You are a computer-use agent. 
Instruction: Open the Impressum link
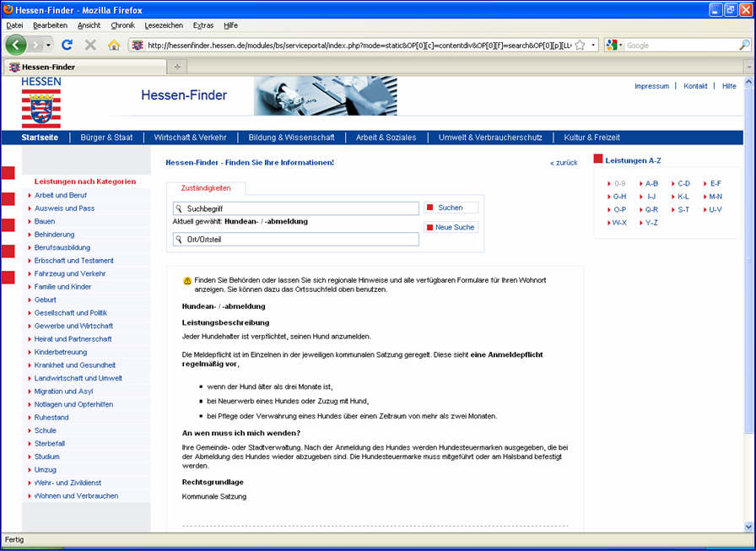652,86
